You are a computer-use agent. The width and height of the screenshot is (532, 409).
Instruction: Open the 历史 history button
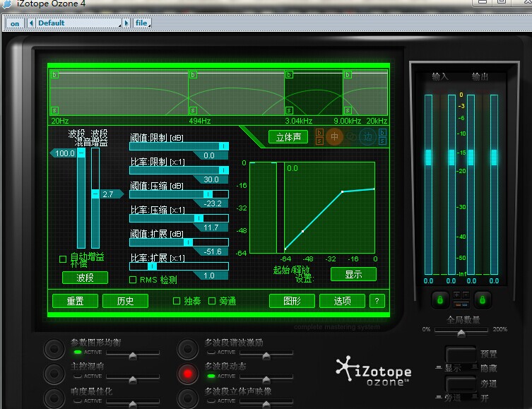pyautogui.click(x=125, y=301)
